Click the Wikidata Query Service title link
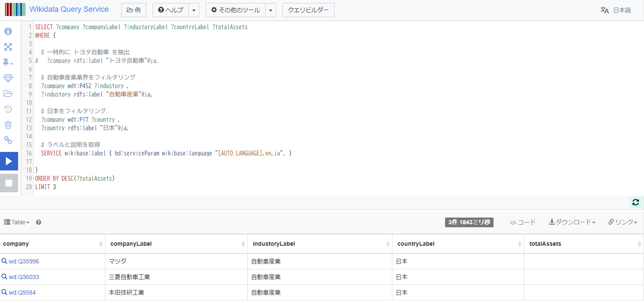This screenshot has height=303, width=644. [x=69, y=9]
